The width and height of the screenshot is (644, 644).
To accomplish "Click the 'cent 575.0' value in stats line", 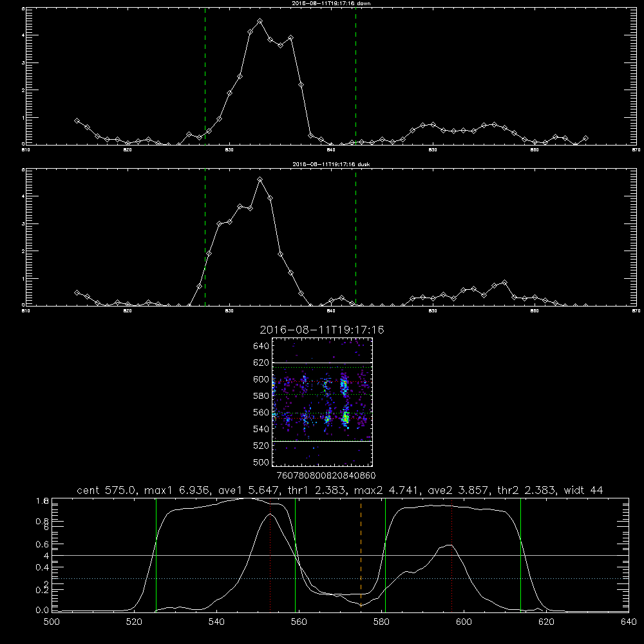I will 105,490.
